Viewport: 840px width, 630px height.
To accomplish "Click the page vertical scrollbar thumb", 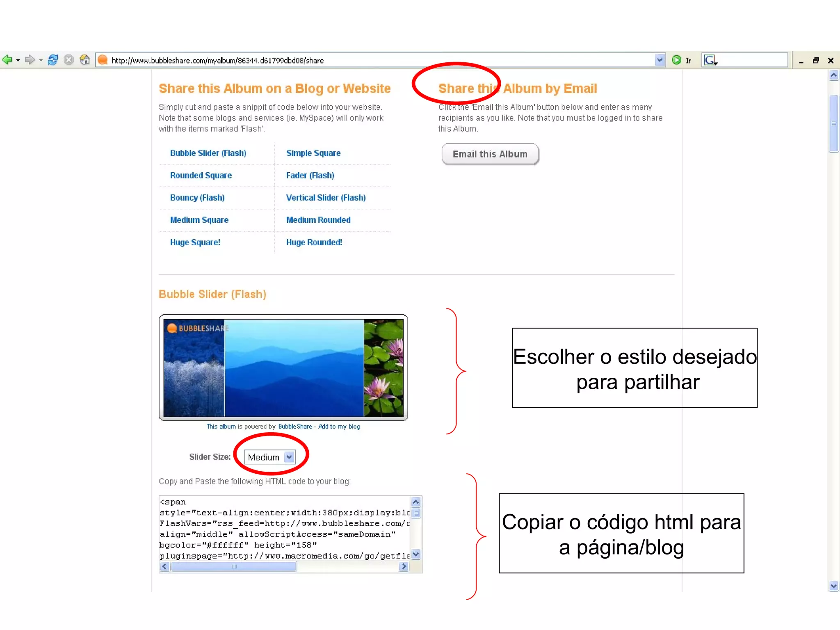I will click(834, 123).
